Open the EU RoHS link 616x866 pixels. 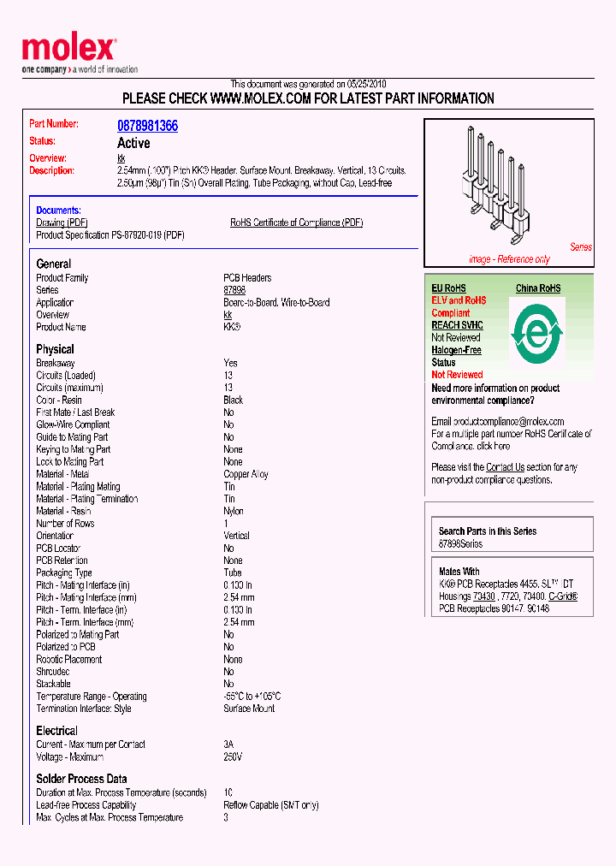(448, 288)
